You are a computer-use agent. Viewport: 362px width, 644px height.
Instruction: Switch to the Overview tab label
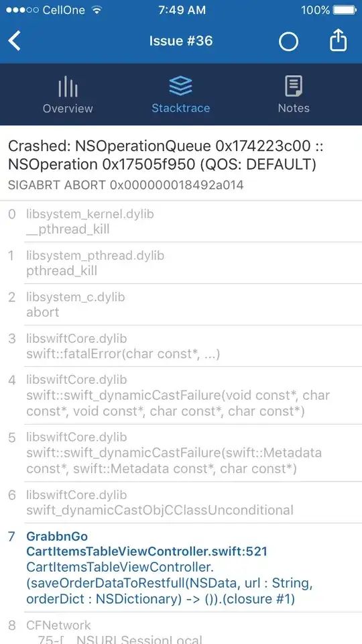coord(68,109)
